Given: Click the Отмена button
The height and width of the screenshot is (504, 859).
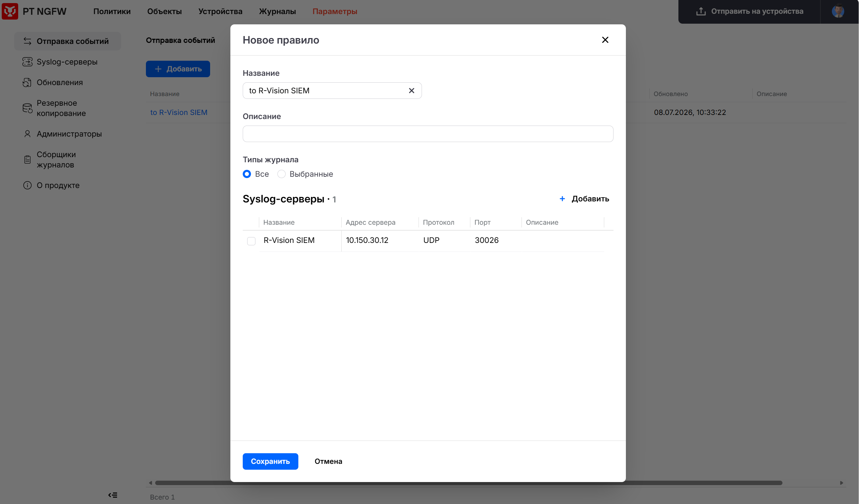Looking at the screenshot, I should click(328, 461).
